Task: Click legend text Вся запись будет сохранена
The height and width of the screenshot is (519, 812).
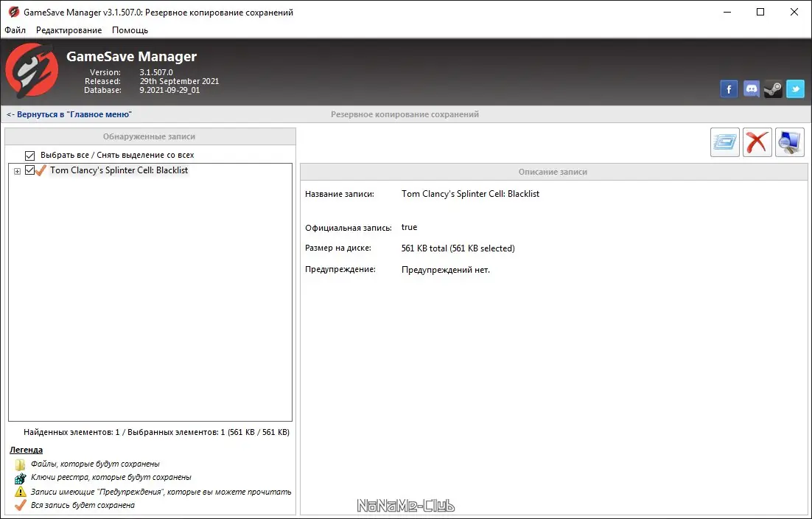Action: (83, 505)
